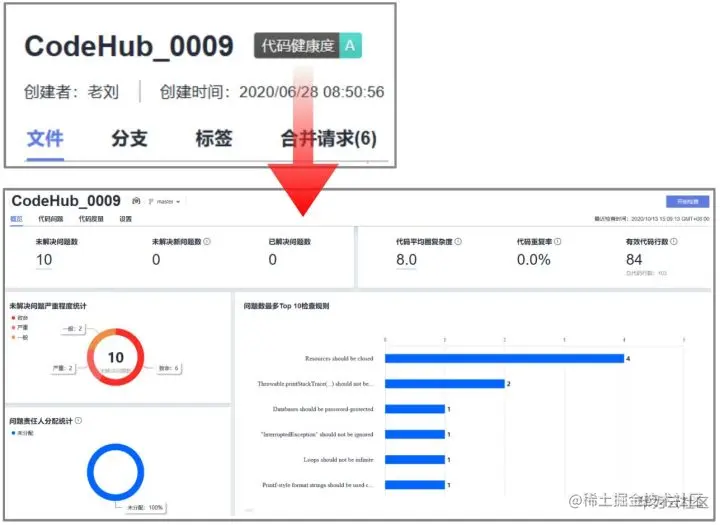
Task: Click the Databases should be password-protected bar
Action: tap(415, 409)
